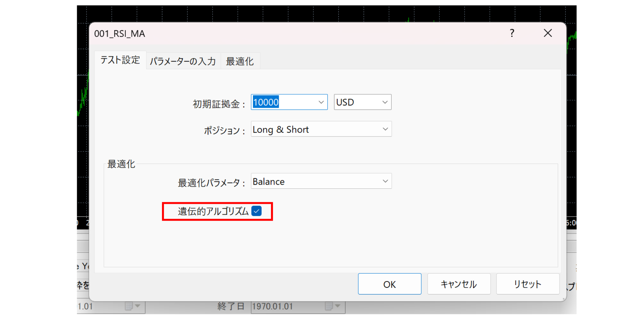The height and width of the screenshot is (319, 644).
Task: Expand the ポジション Long & Short dropdown
Action: tap(385, 129)
